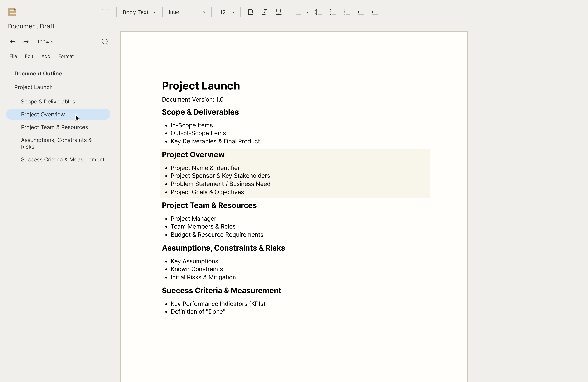Open the 100% zoom dropdown
Viewport: 588px width, 382px height.
click(x=45, y=42)
